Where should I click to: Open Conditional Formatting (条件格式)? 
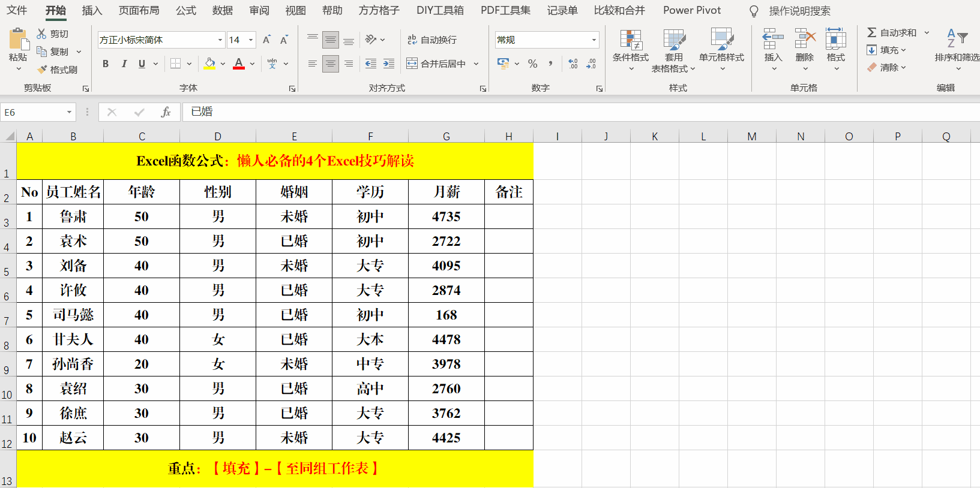click(x=630, y=48)
